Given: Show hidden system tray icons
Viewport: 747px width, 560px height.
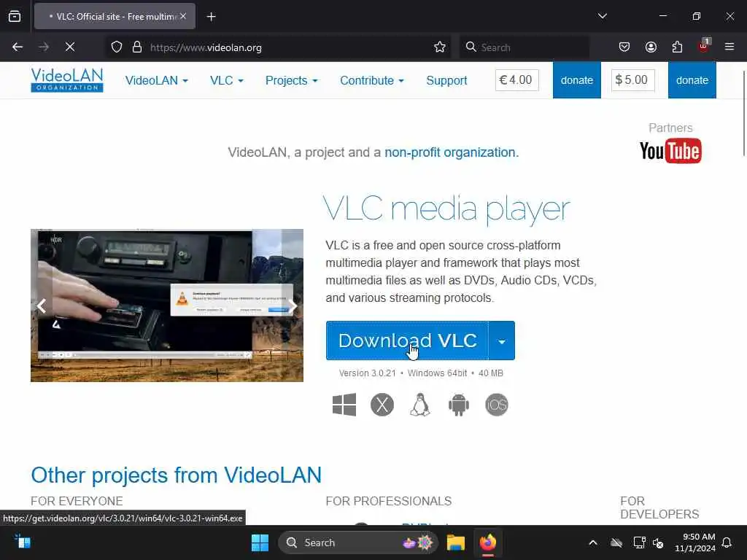Looking at the screenshot, I should 593,542.
